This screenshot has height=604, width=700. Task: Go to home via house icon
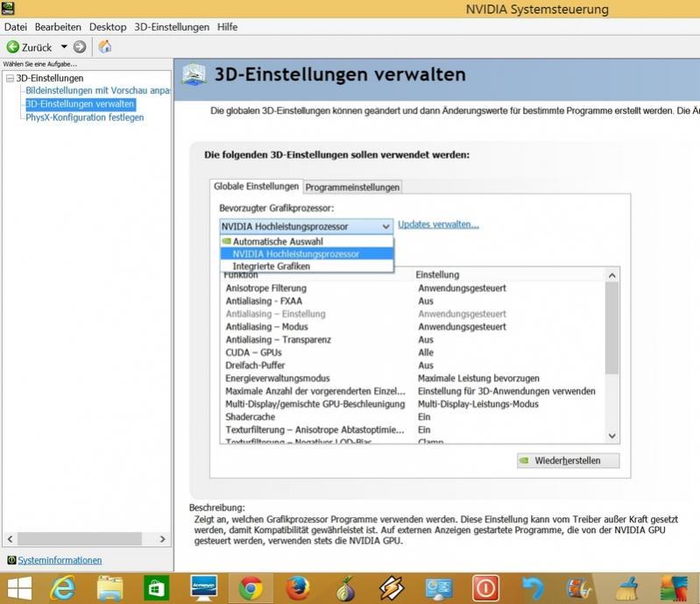(x=105, y=46)
